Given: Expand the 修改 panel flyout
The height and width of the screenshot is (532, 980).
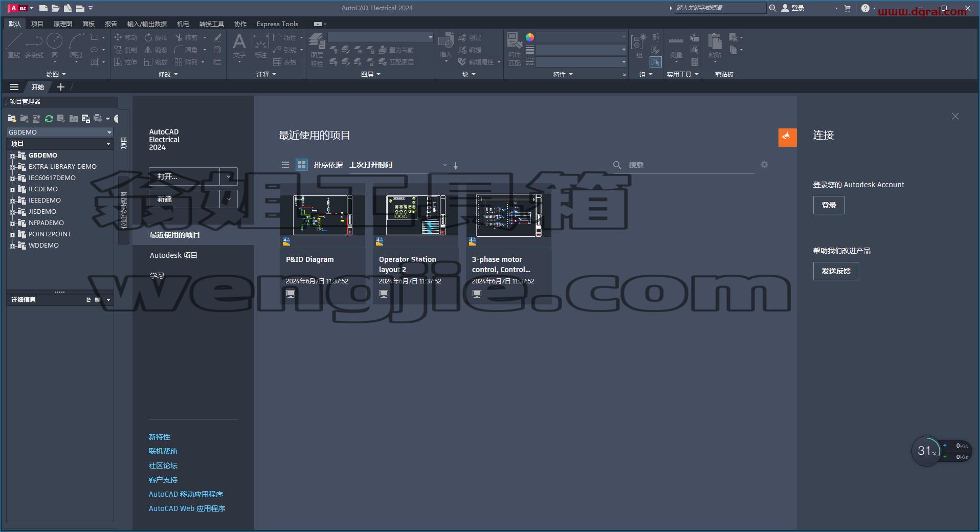Looking at the screenshot, I should click(x=168, y=75).
